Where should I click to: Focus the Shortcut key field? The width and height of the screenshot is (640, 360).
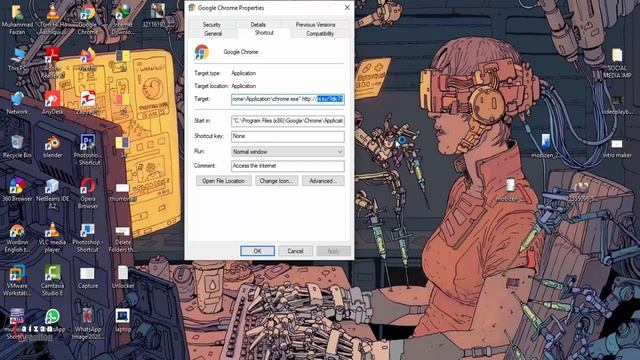pos(288,136)
